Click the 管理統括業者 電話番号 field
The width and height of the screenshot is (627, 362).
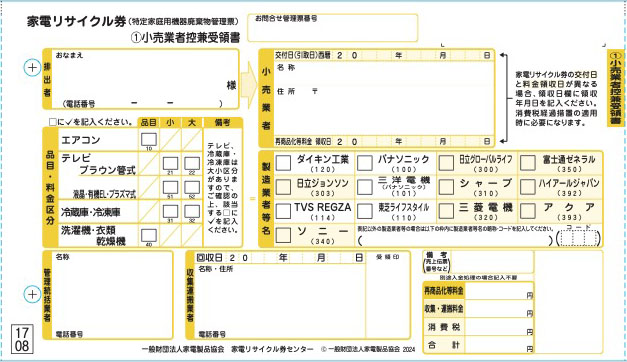click(x=113, y=334)
